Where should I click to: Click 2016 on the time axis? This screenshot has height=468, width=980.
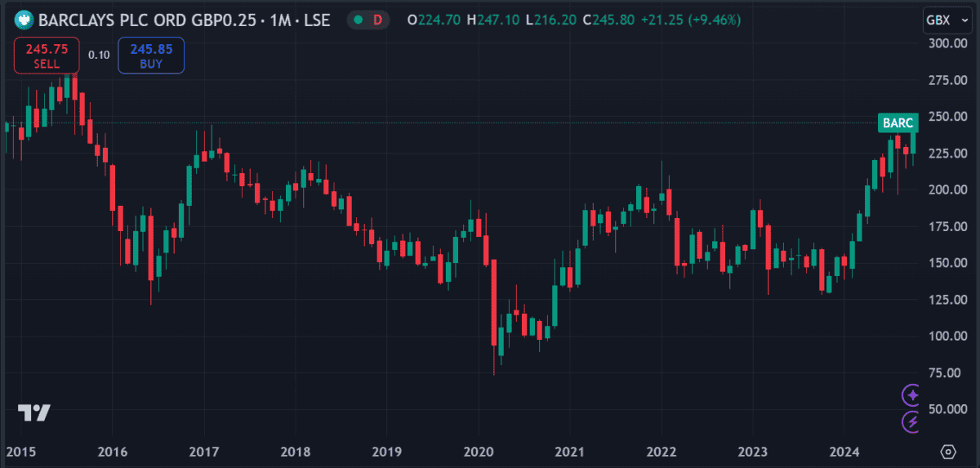tap(112, 452)
